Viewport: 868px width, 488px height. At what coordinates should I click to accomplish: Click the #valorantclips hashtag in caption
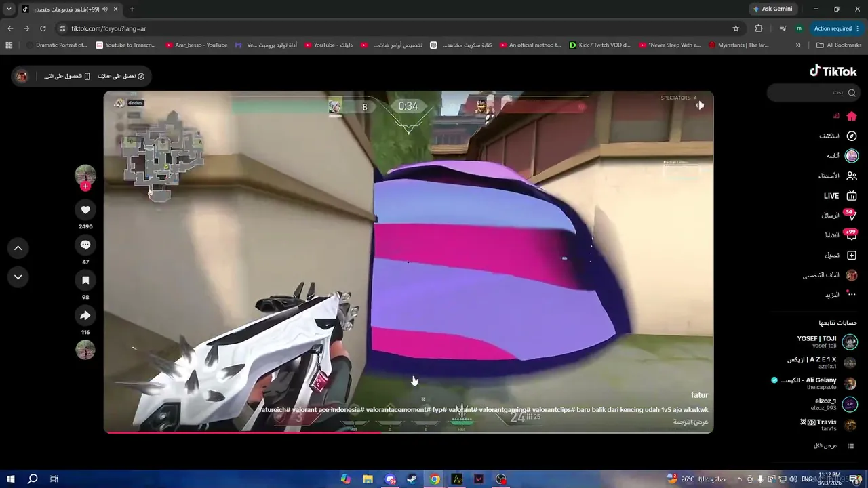pyautogui.click(x=554, y=410)
